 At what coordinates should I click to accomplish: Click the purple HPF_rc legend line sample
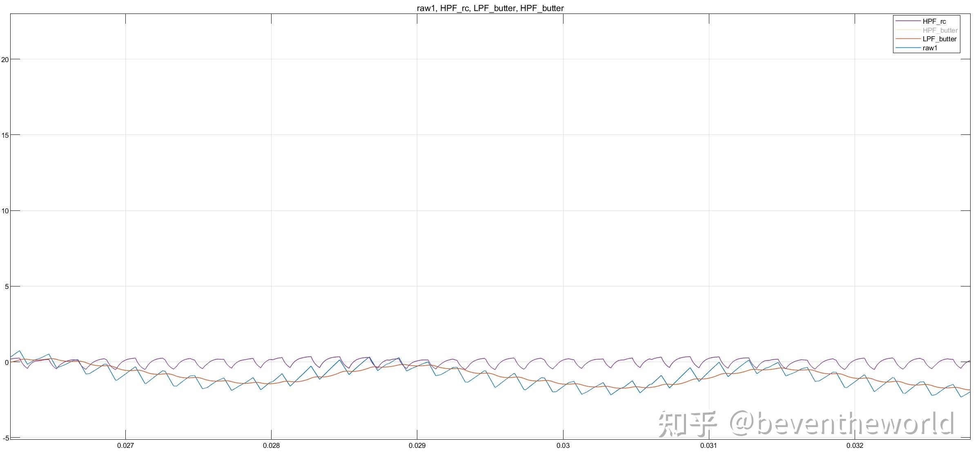tap(908, 21)
